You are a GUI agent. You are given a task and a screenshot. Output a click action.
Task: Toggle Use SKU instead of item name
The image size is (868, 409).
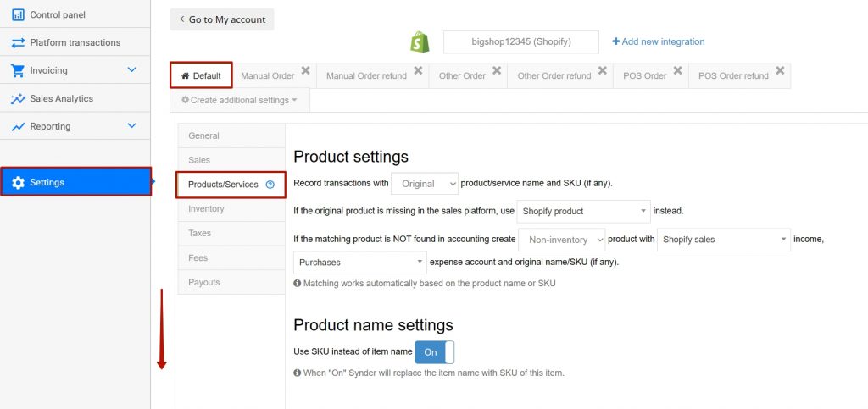point(435,352)
